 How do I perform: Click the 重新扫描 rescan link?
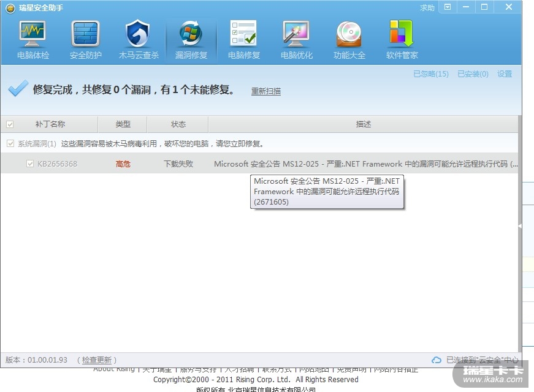click(x=266, y=91)
